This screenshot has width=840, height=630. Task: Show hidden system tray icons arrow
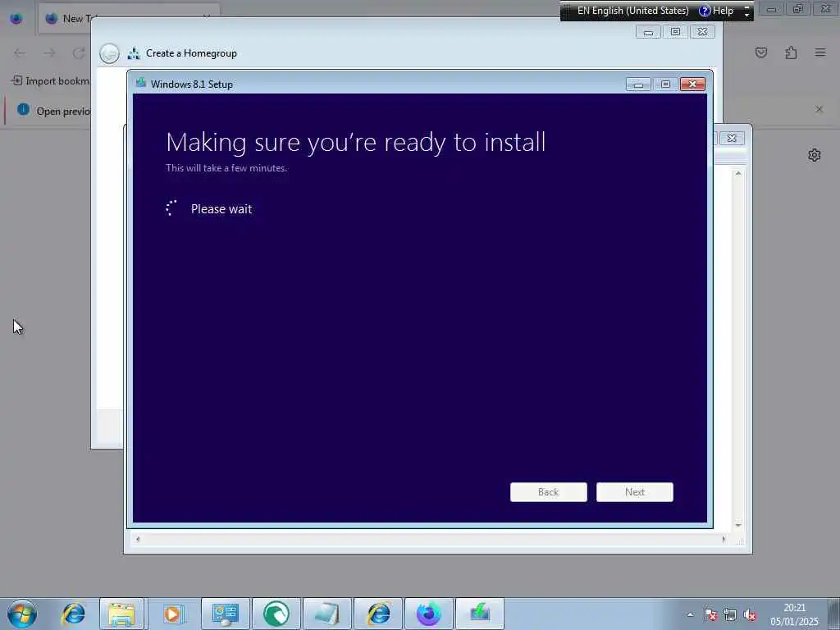(690, 615)
